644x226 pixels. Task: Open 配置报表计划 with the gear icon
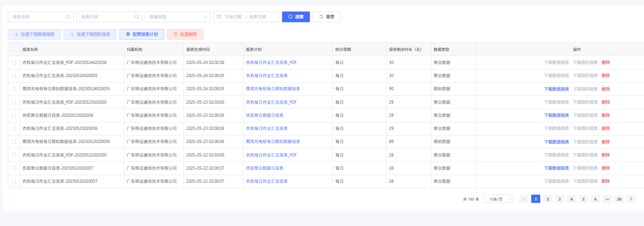pos(141,35)
